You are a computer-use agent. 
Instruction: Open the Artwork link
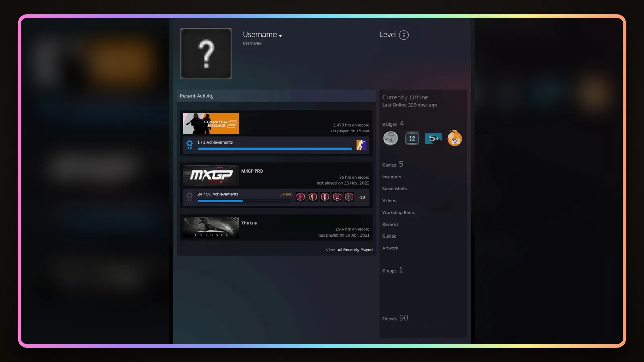tap(390, 248)
